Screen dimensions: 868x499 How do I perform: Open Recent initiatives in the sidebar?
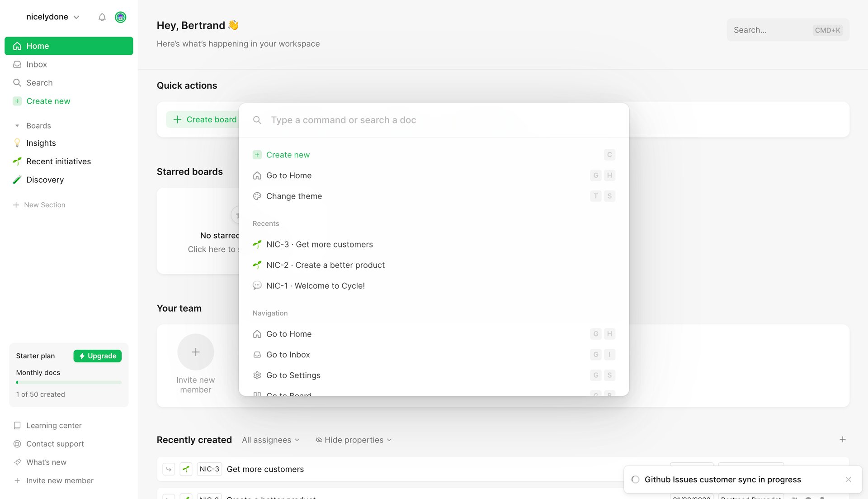tap(58, 162)
